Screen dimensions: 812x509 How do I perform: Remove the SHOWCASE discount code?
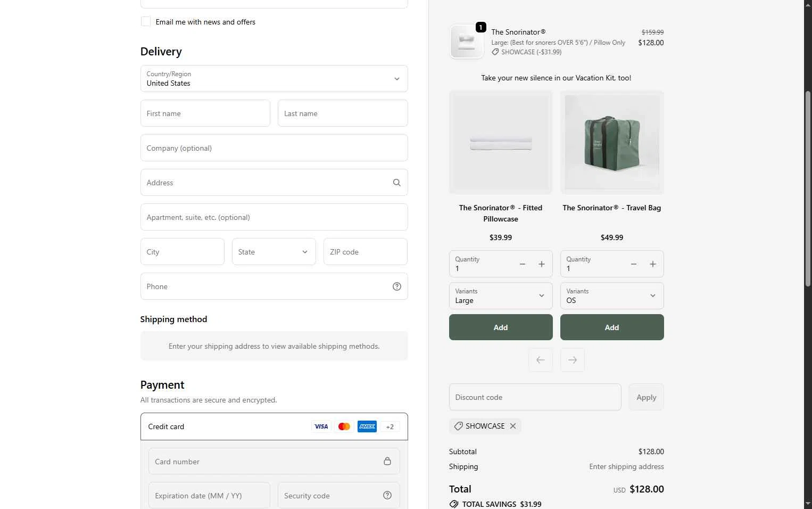click(x=513, y=426)
